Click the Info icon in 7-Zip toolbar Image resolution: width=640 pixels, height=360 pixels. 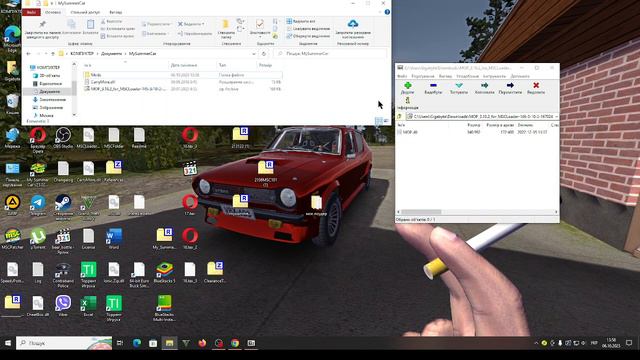[x=407, y=100]
